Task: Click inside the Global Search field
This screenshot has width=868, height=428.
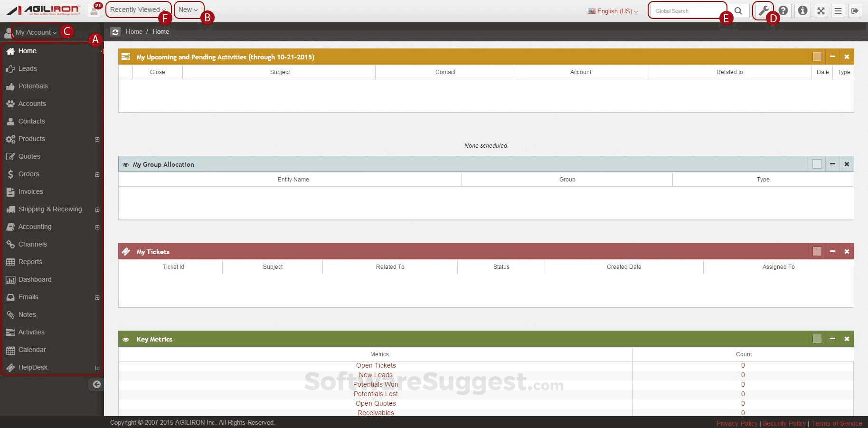Action: [687, 10]
